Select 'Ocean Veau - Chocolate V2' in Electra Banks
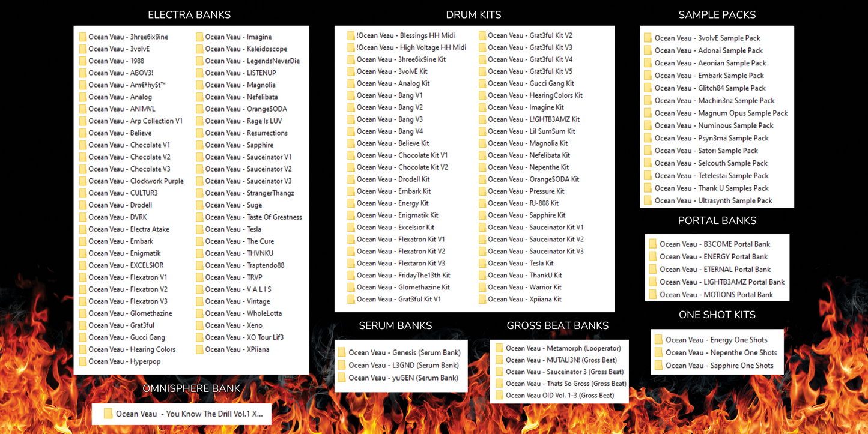Screen dimensions: 868x434 (129, 157)
